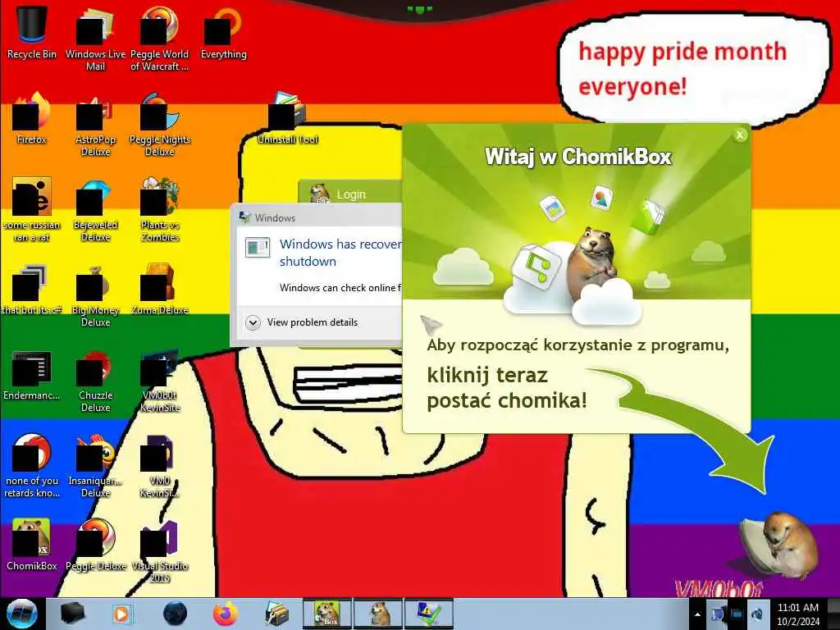The height and width of the screenshot is (630, 840).
Task: Open the Start menu orb
Action: (x=22, y=614)
